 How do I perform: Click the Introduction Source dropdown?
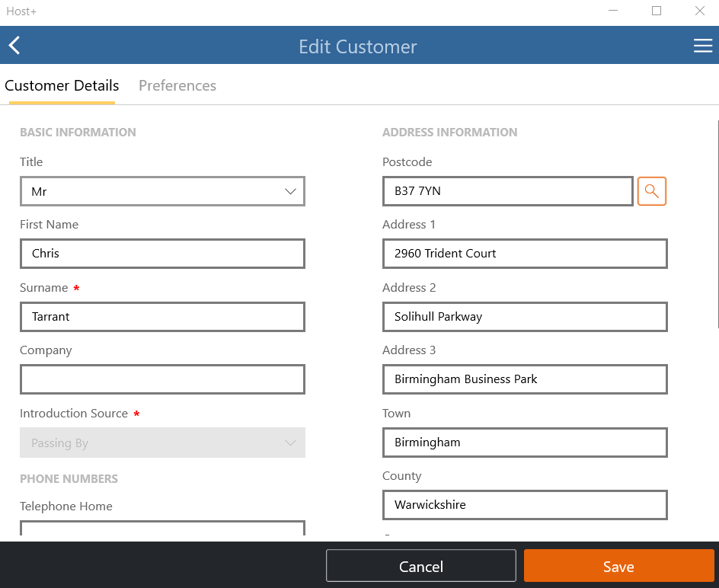pyautogui.click(x=162, y=443)
